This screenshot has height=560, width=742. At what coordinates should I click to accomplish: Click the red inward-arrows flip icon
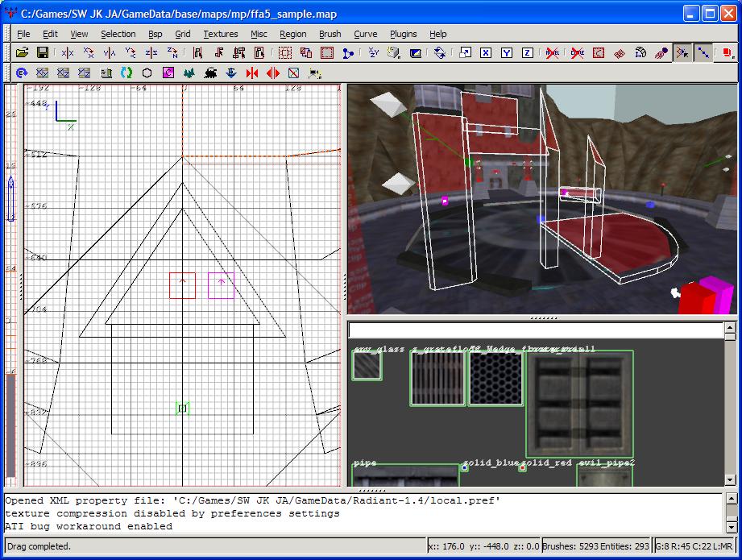click(252, 73)
